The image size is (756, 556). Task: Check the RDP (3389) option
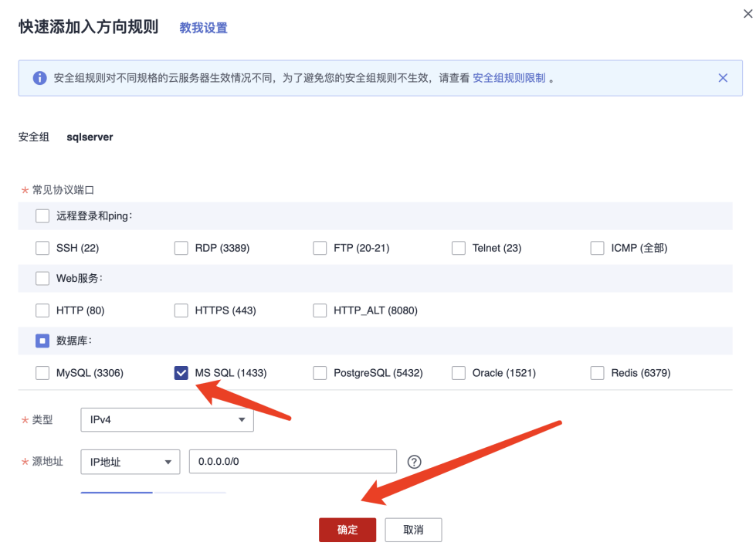tap(181, 248)
